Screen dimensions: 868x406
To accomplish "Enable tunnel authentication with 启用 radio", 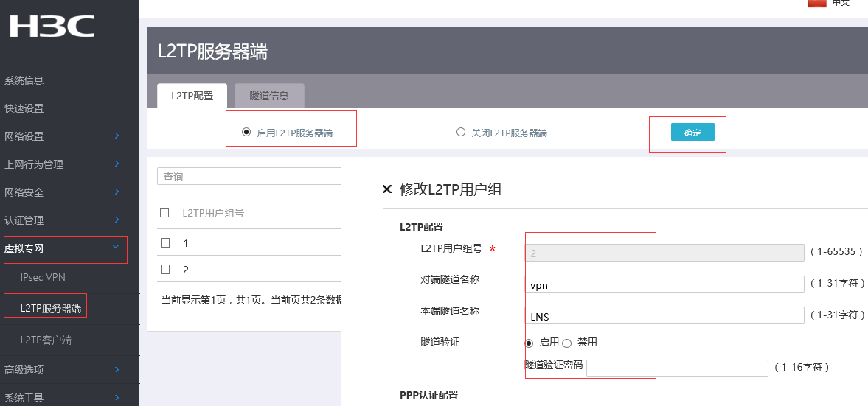I will [x=529, y=343].
